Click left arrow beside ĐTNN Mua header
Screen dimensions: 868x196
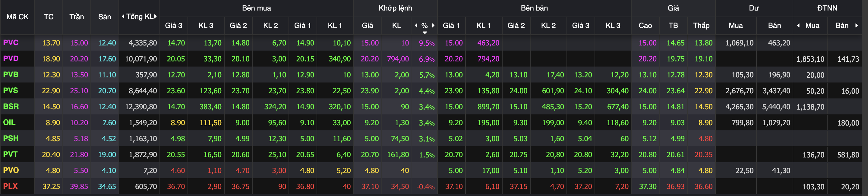798,26
